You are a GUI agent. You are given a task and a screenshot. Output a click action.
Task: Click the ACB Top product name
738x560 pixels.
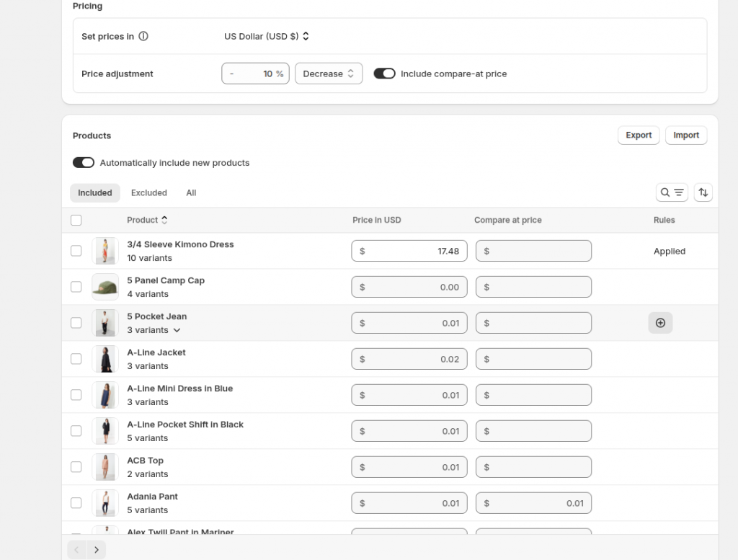click(x=145, y=461)
